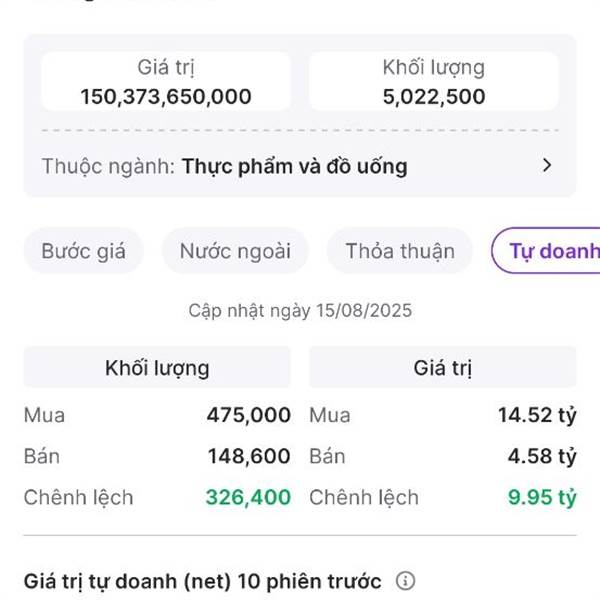Tap the Bán value 4.58 tỷ
Viewport: 600px width, 600px height.
pos(542,456)
